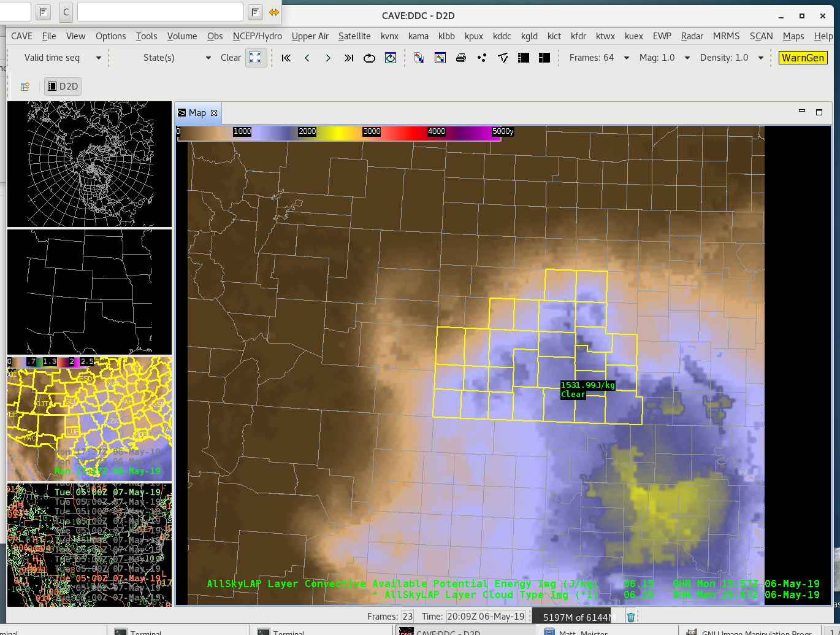Toggle animation looping
The width and height of the screenshot is (840, 635).
coord(369,58)
